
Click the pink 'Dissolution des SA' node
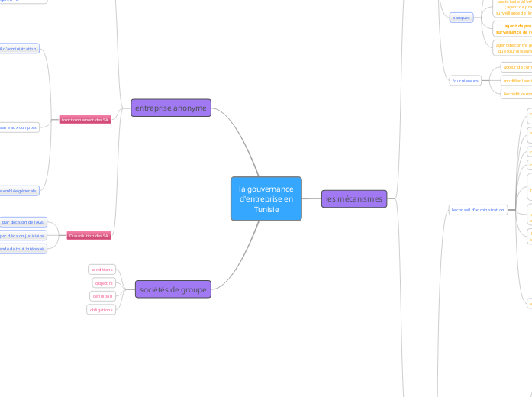coord(89,236)
